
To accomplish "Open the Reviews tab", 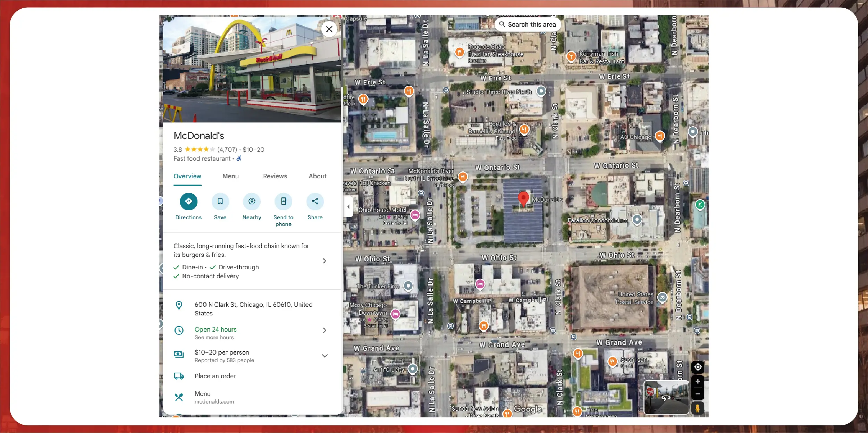I will 275,176.
